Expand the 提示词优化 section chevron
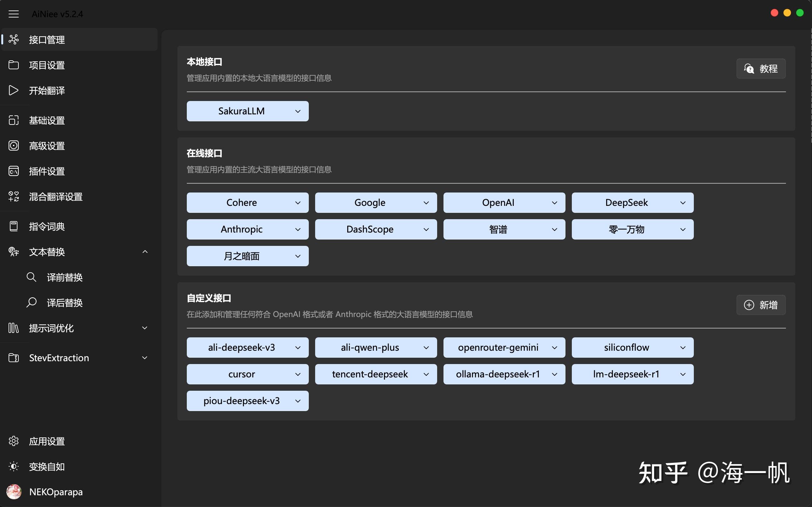812x507 pixels. (x=145, y=328)
